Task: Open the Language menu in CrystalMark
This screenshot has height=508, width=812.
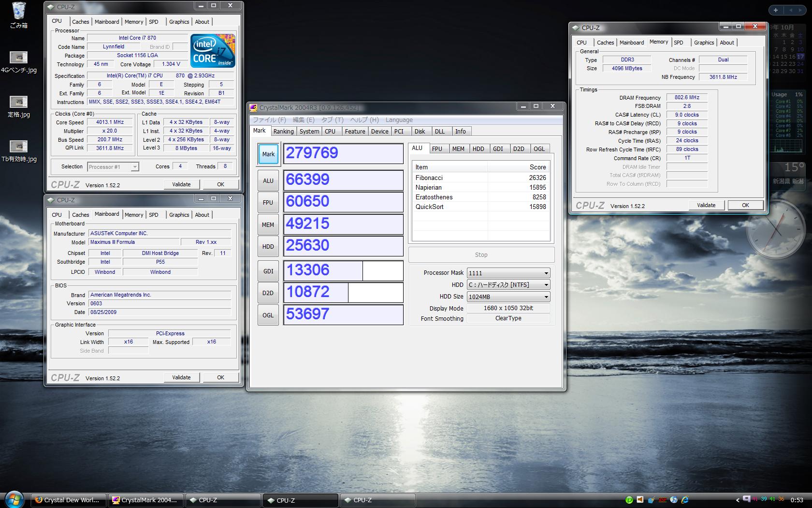Action: coord(399,120)
